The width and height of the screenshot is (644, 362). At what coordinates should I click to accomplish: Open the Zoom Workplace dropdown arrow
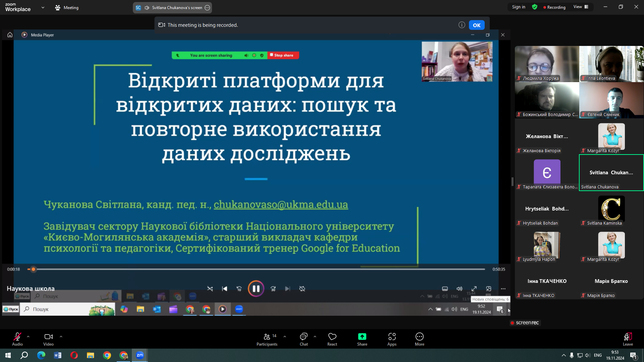click(43, 7)
